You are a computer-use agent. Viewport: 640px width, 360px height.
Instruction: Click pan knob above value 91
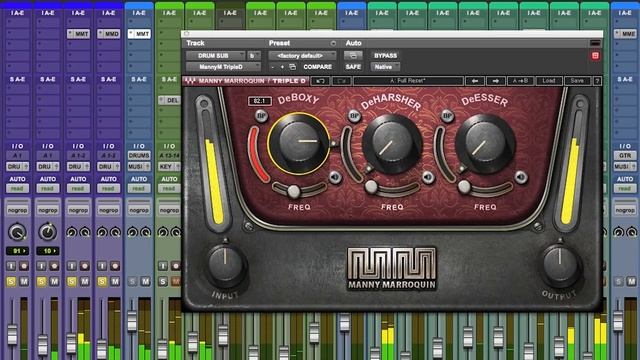pyautogui.click(x=17, y=232)
